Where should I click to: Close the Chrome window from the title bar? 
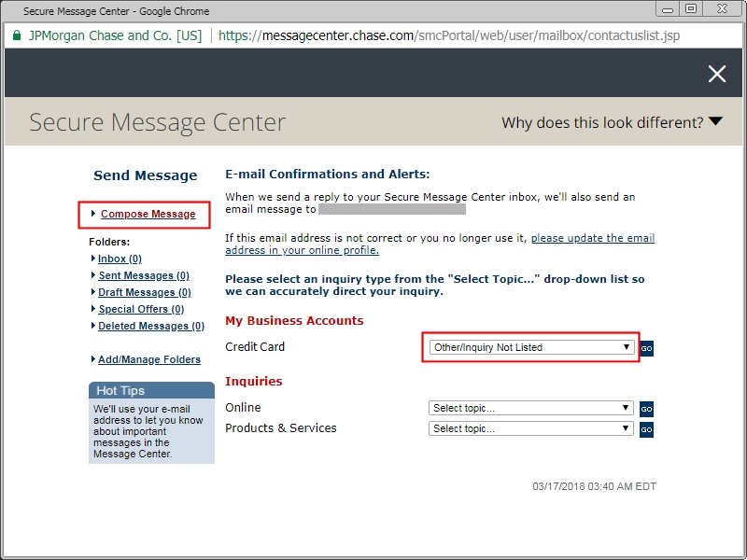coord(722,9)
